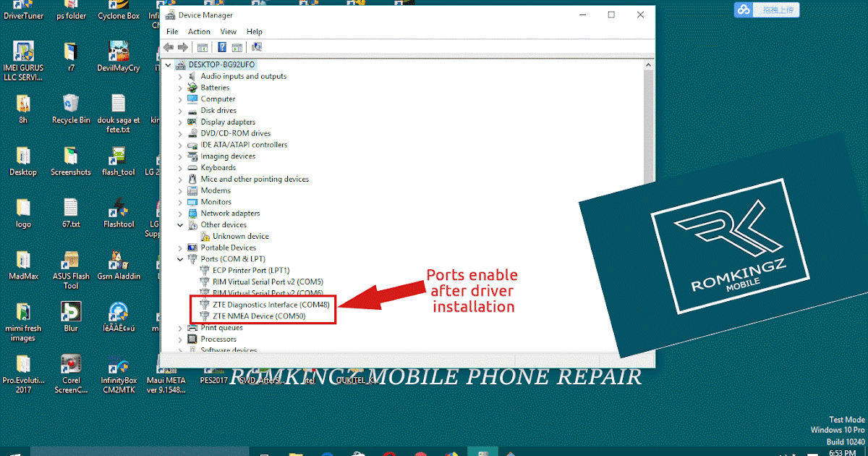This screenshot has width=868, height=456.
Task: Click the Forward arrow in Device Manager toolbar
Action: (x=183, y=47)
